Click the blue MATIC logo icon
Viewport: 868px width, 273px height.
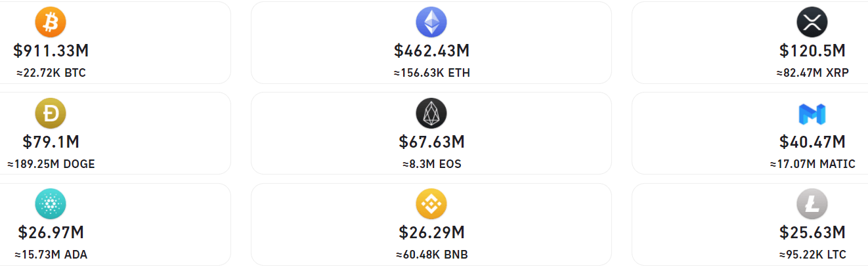pos(812,114)
